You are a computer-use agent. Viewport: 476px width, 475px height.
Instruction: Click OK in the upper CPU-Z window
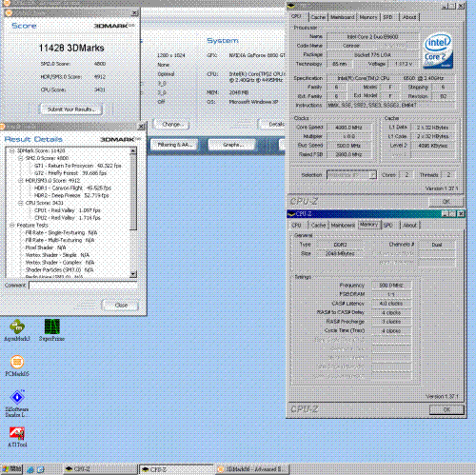click(446, 202)
